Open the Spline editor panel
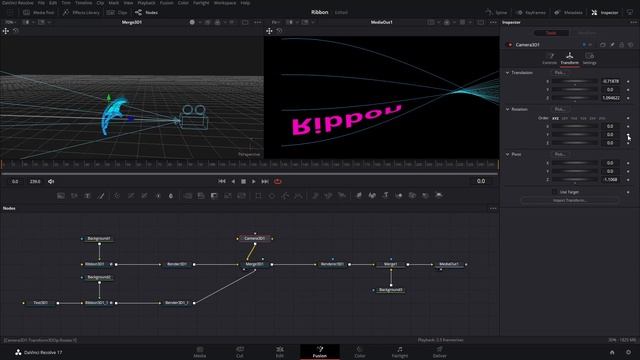 tap(497, 13)
